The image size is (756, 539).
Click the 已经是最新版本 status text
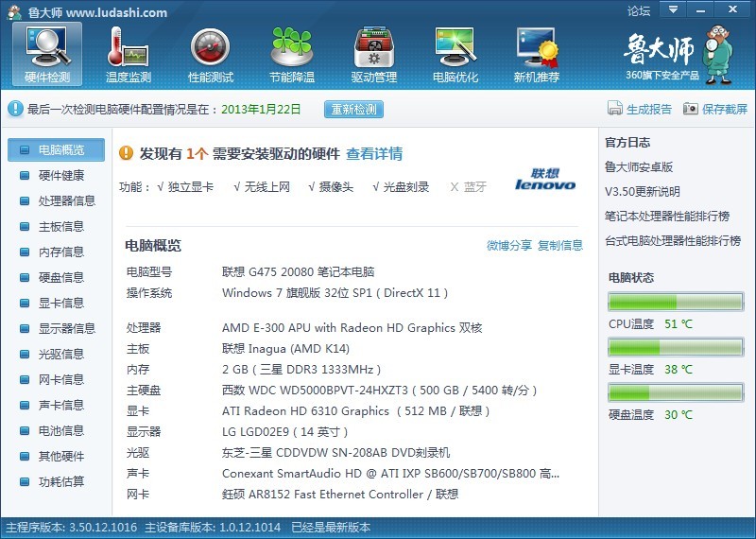coord(331,528)
